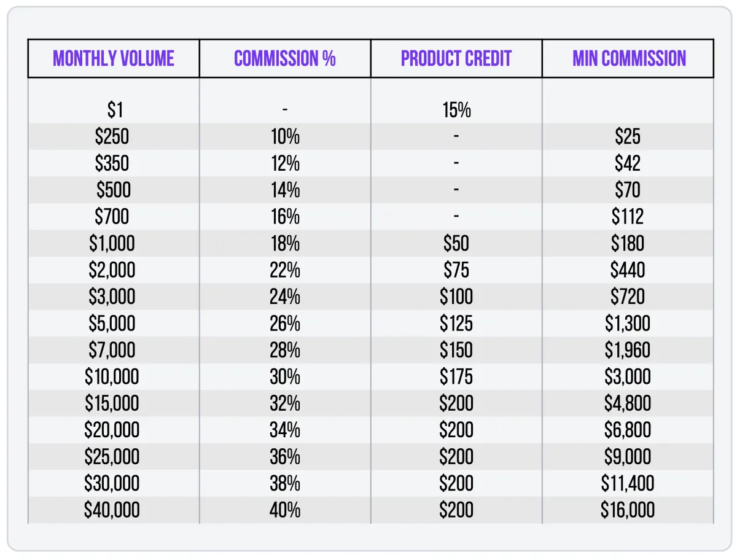Click the $25 min commission value
This screenshot has width=737, height=560.
[x=628, y=136]
